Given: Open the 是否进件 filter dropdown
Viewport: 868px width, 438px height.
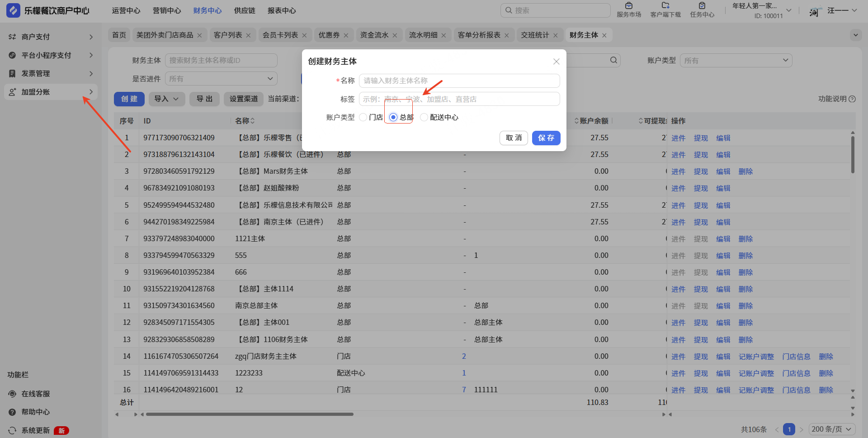Looking at the screenshot, I should click(221, 79).
